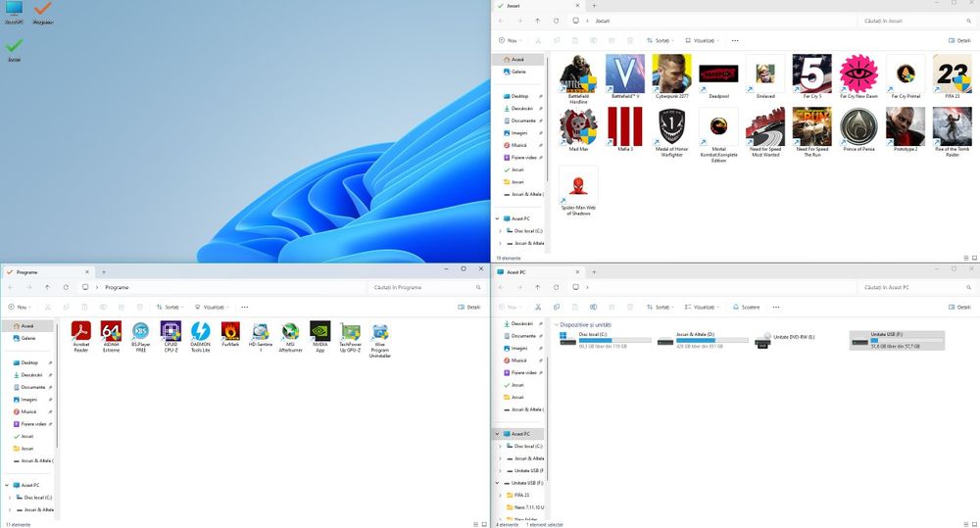Viewport: 980px width, 528px height.
Task: Open the Vizualizați dropdown in the Acest PC window
Action: [x=703, y=308]
